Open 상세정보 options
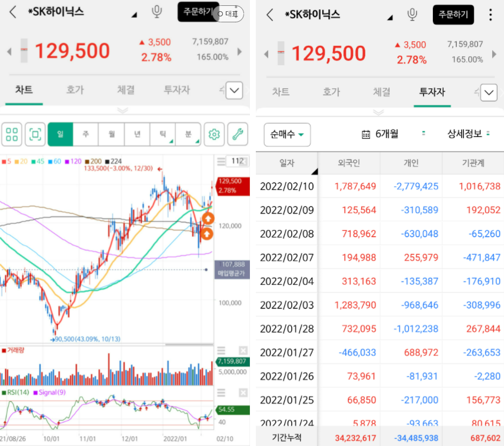 (x=469, y=133)
